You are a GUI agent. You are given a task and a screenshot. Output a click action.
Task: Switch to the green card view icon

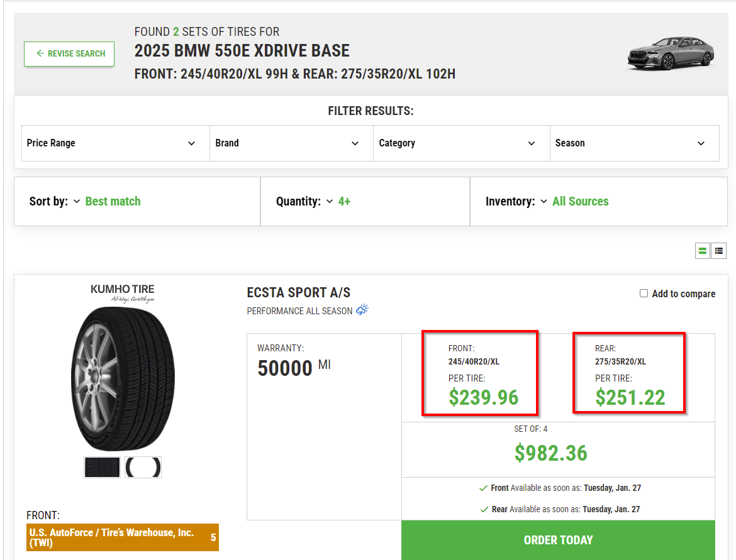pyautogui.click(x=703, y=251)
